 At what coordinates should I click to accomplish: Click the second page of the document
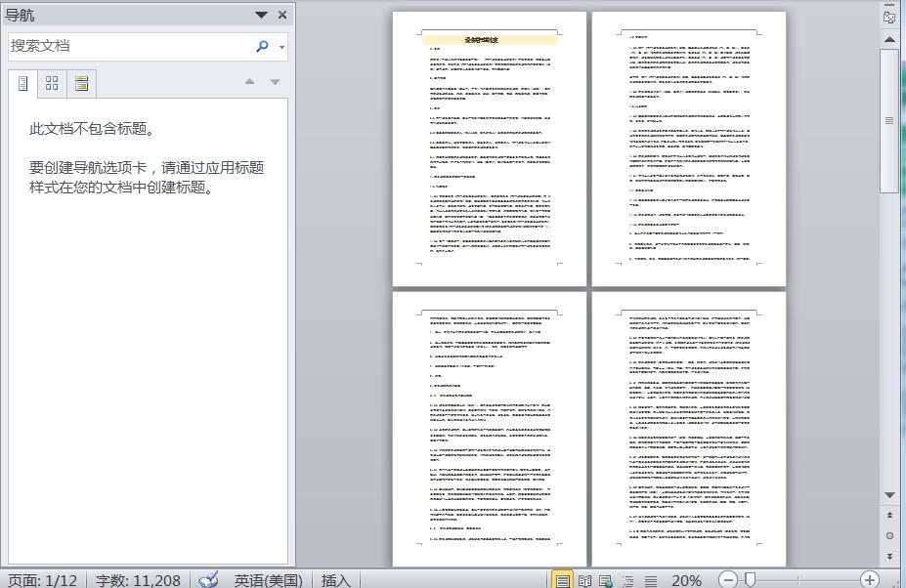[x=689, y=148]
